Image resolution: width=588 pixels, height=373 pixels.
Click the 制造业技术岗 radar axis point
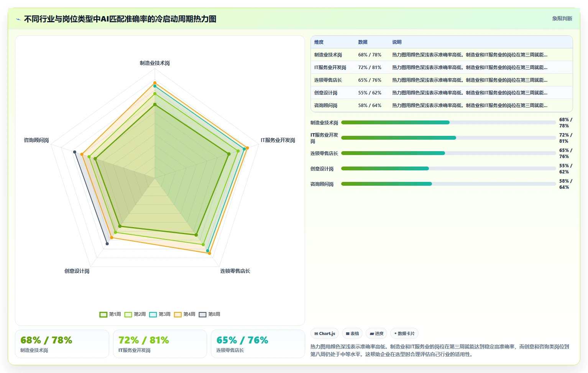155,63
